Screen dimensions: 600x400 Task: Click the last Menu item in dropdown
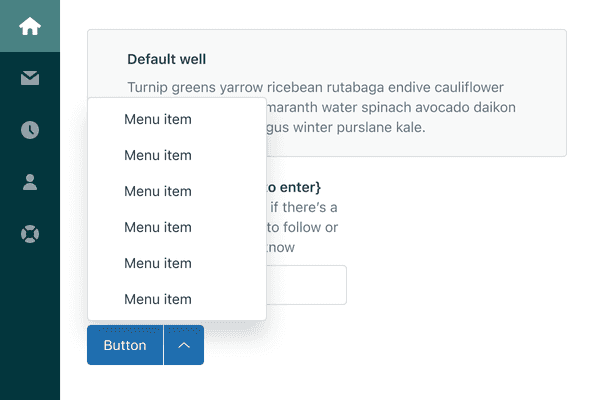click(158, 299)
